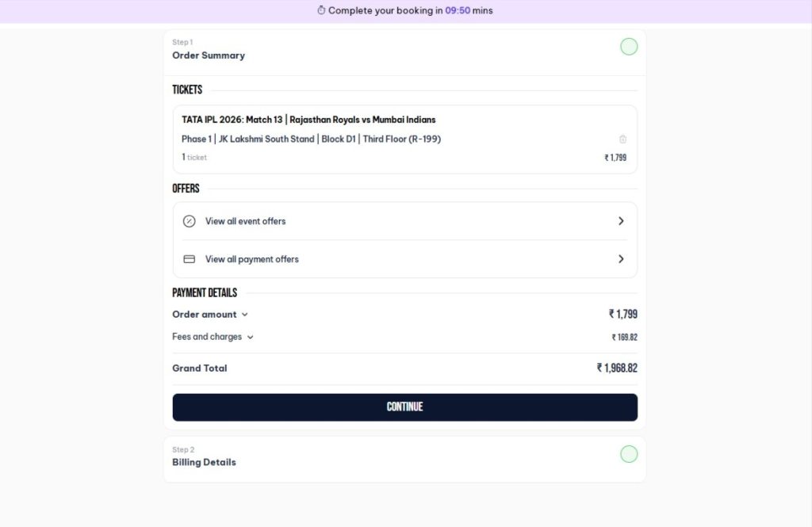The height and width of the screenshot is (527, 812).
Task: Click the TICKETS section heading
Action: point(186,90)
